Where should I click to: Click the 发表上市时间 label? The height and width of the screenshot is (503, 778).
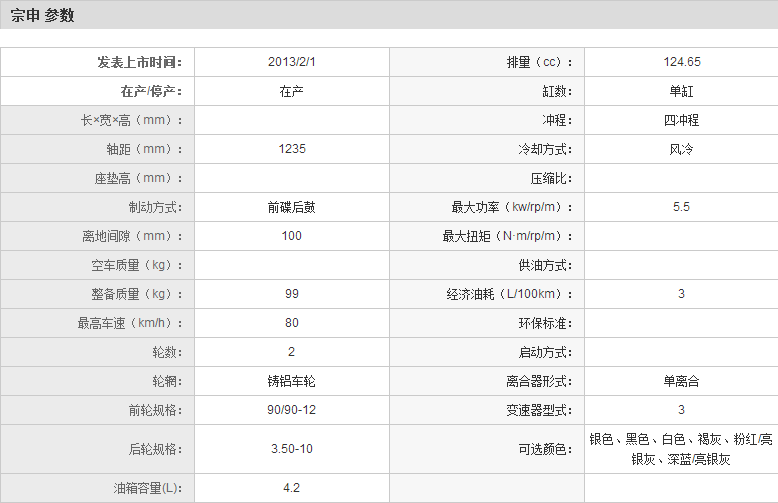coord(139,62)
